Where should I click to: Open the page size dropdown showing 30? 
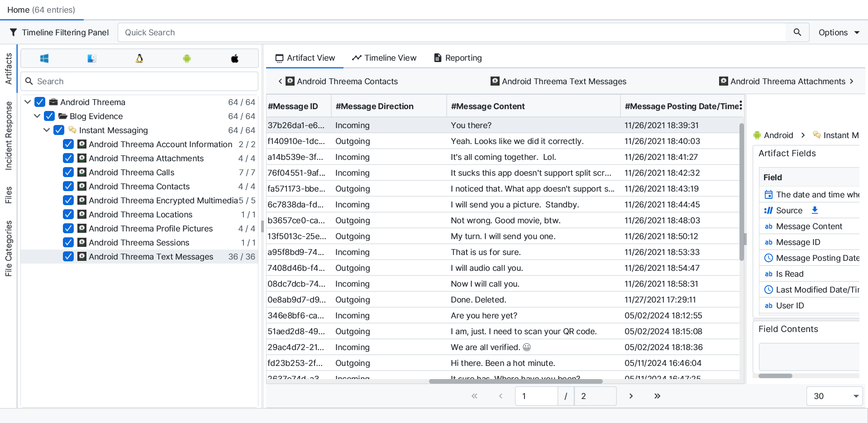coord(834,396)
